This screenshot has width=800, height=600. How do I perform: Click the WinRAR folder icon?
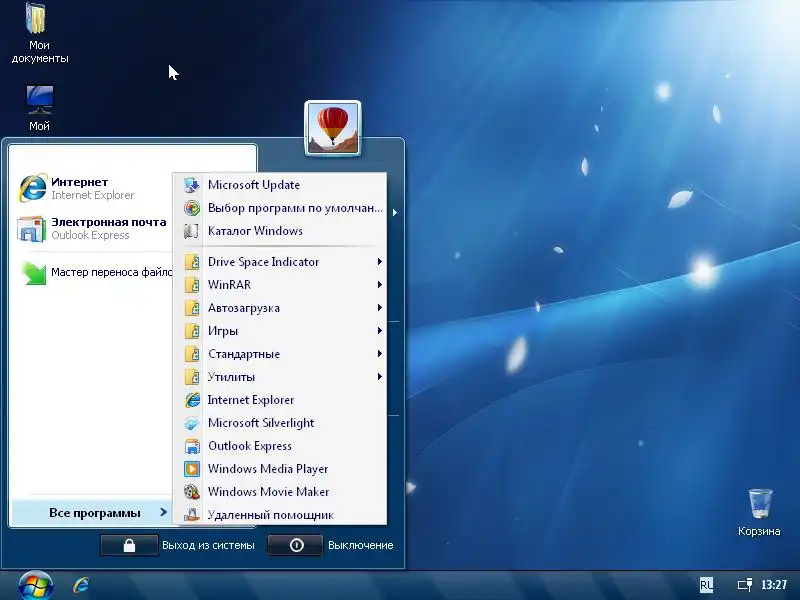[192, 285]
